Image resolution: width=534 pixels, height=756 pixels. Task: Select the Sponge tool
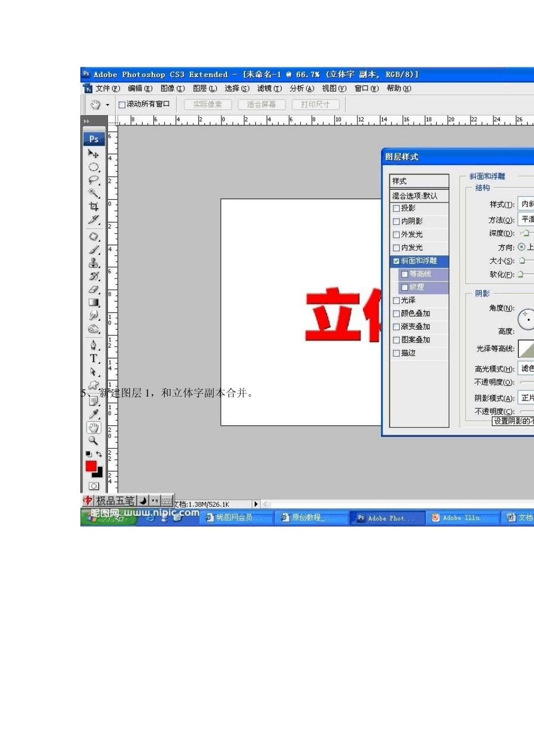point(93,328)
